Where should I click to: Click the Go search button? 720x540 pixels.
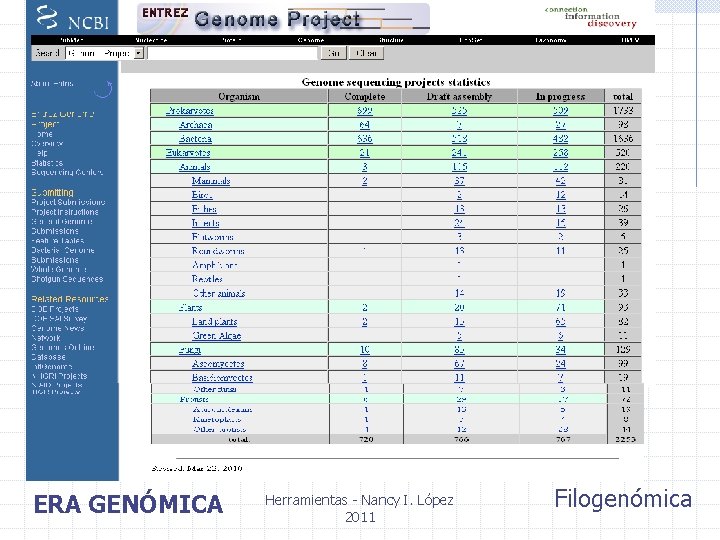333,53
